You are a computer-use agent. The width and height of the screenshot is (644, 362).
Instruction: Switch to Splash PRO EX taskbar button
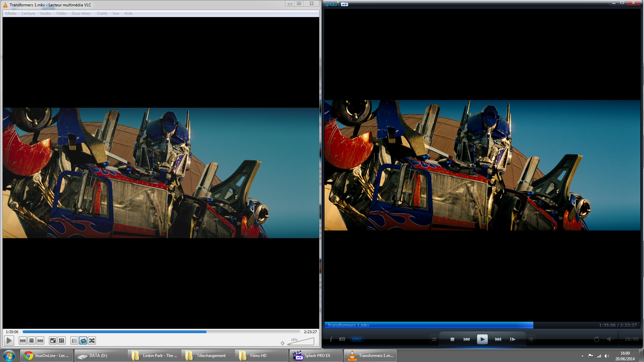316,356
